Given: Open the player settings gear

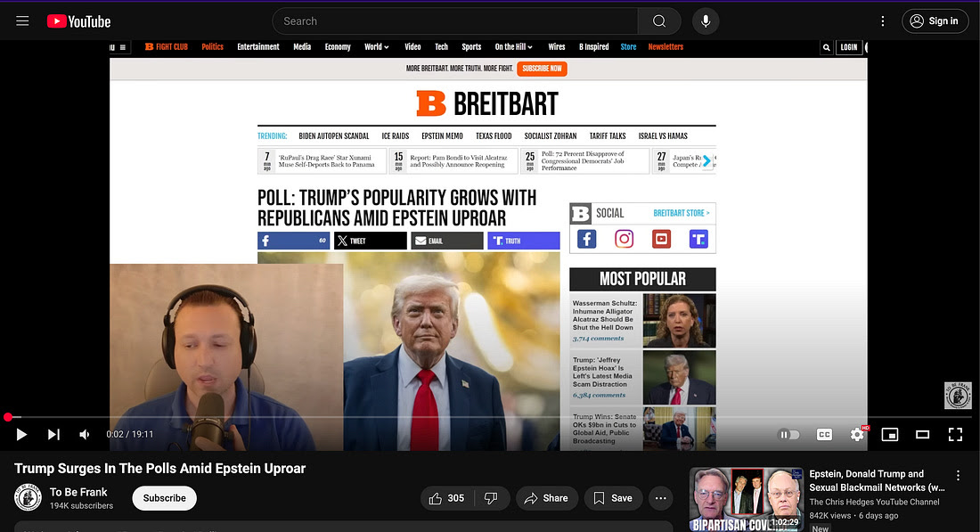Looking at the screenshot, I should [x=857, y=435].
